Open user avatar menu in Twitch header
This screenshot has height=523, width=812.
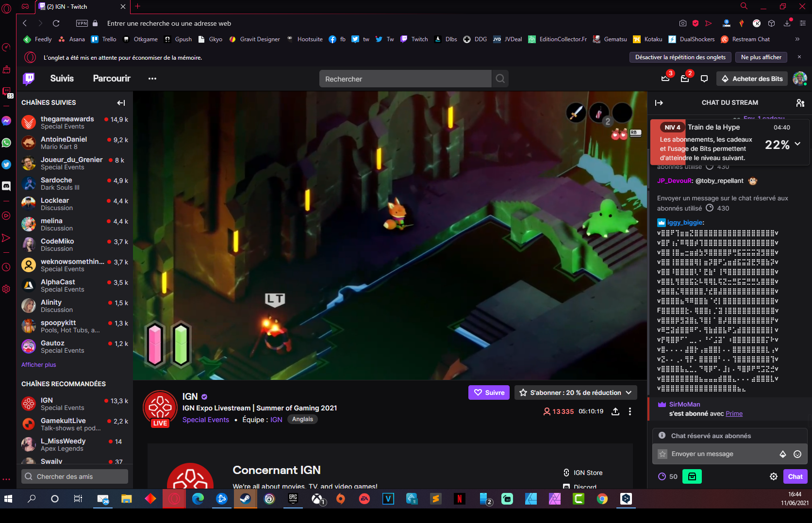(799, 79)
